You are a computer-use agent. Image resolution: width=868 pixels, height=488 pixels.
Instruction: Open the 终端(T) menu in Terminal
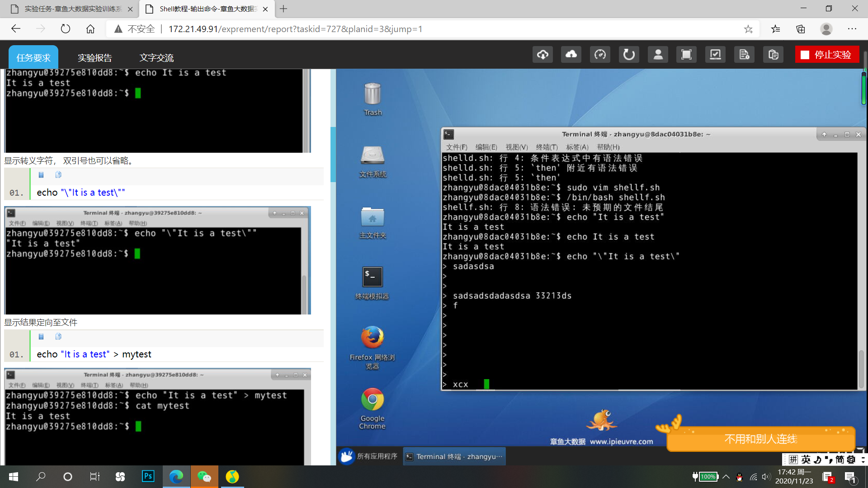(x=547, y=147)
